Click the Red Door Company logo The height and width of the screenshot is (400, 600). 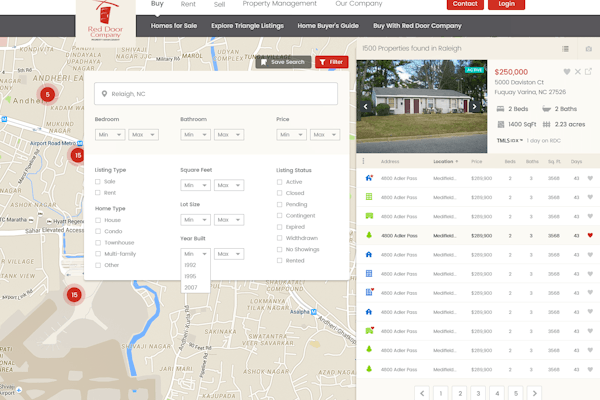tap(105, 21)
